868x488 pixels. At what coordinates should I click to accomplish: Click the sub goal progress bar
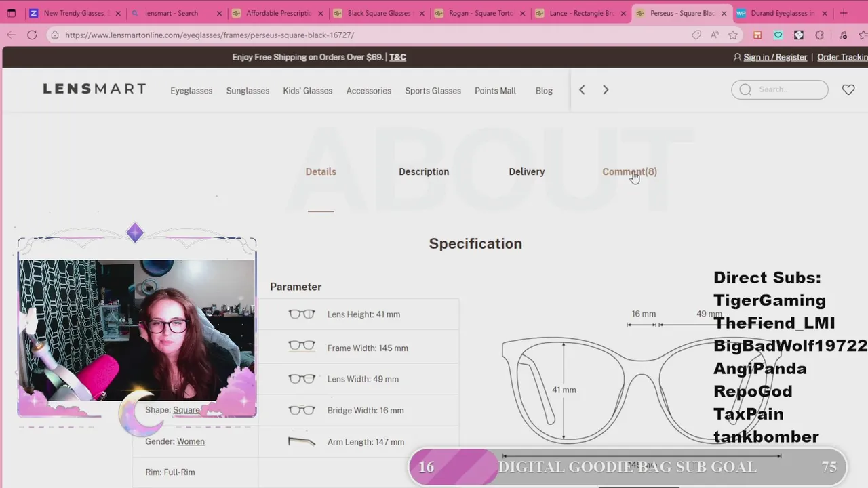627,466
